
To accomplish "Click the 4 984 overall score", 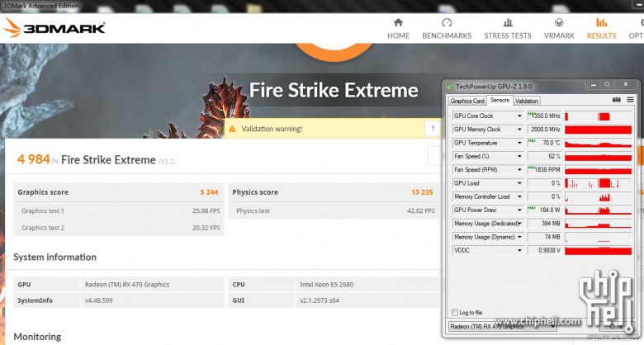I will pyautogui.click(x=33, y=159).
